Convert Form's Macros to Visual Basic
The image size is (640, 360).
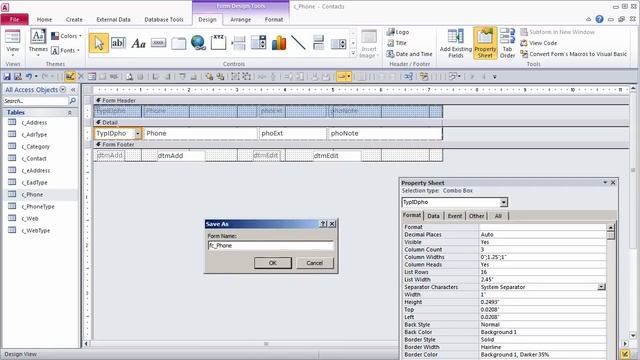click(x=573, y=54)
